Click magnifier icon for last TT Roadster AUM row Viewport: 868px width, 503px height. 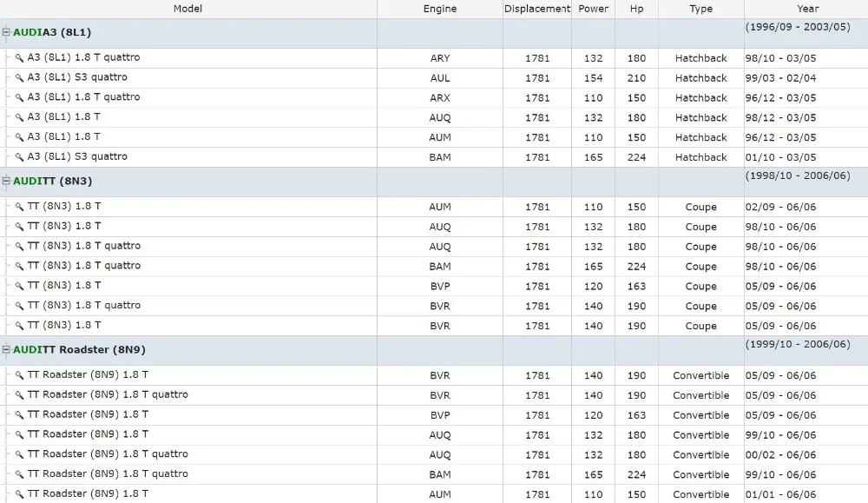point(19,494)
